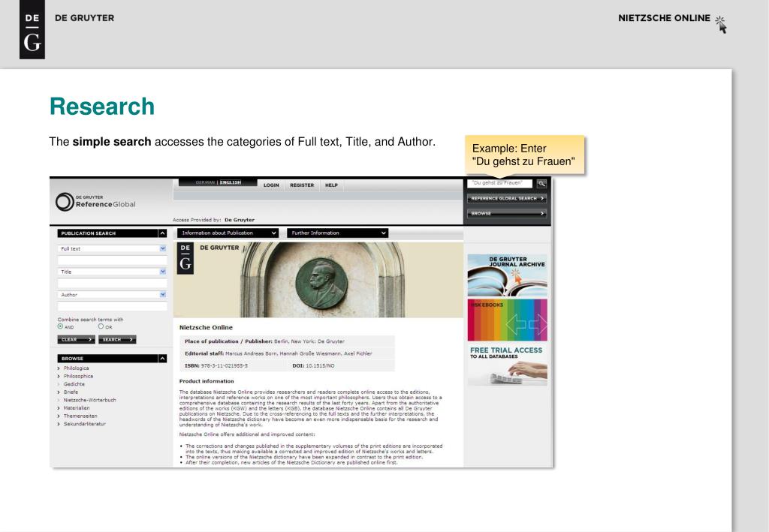Click the Title input field
Image resolution: width=769 pixels, height=532 pixels.
point(113,283)
